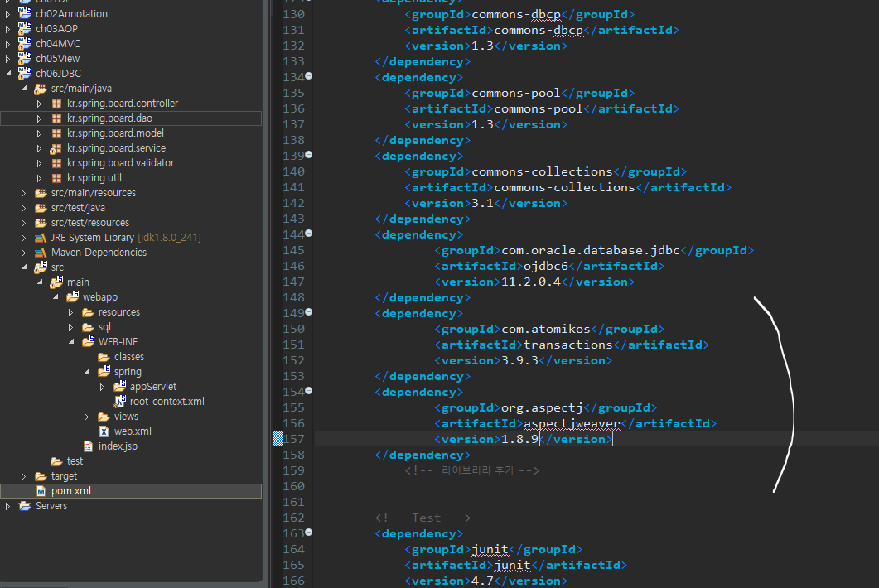Select the classes folder row
This screenshot has height=588, width=879.
coord(129,356)
